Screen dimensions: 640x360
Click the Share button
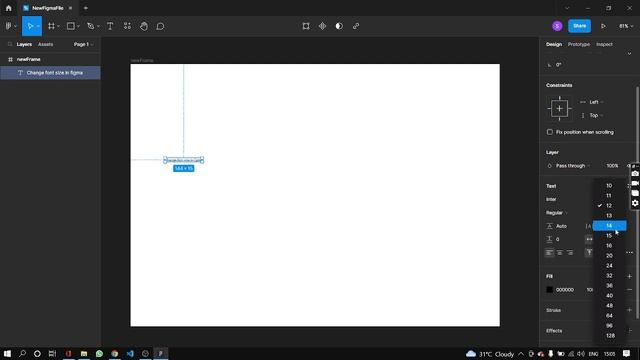pos(580,26)
